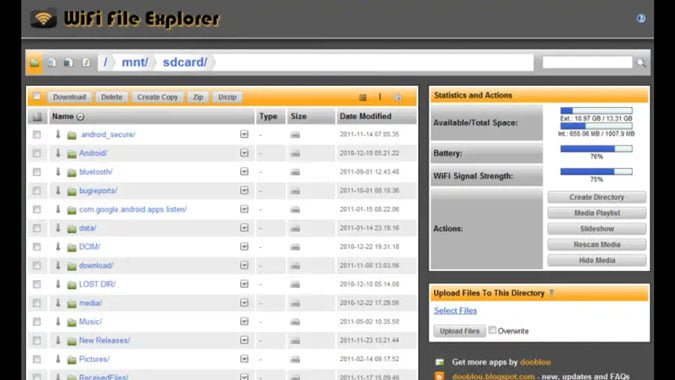This screenshot has height=380, width=675.
Task: Go to mnt/ in breadcrumb path
Action: pyautogui.click(x=135, y=62)
